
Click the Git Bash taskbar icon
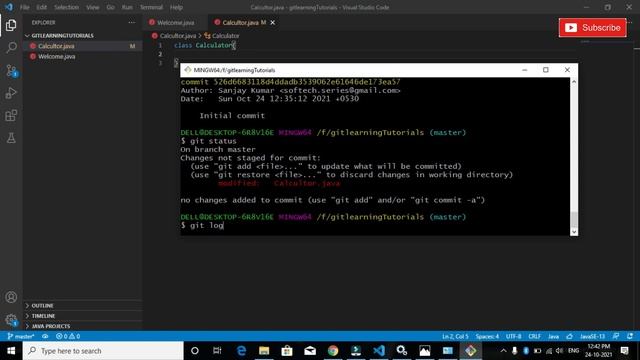point(471,351)
